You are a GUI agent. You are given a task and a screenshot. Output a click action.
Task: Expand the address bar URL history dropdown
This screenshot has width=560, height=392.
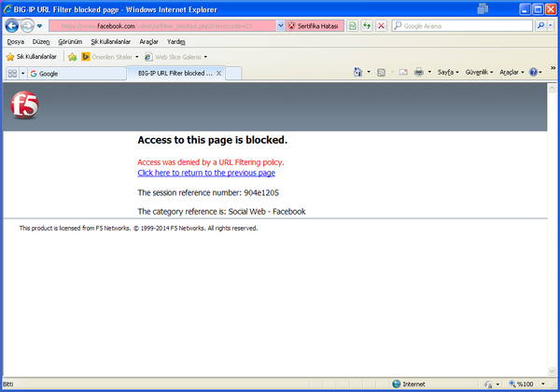[280, 26]
